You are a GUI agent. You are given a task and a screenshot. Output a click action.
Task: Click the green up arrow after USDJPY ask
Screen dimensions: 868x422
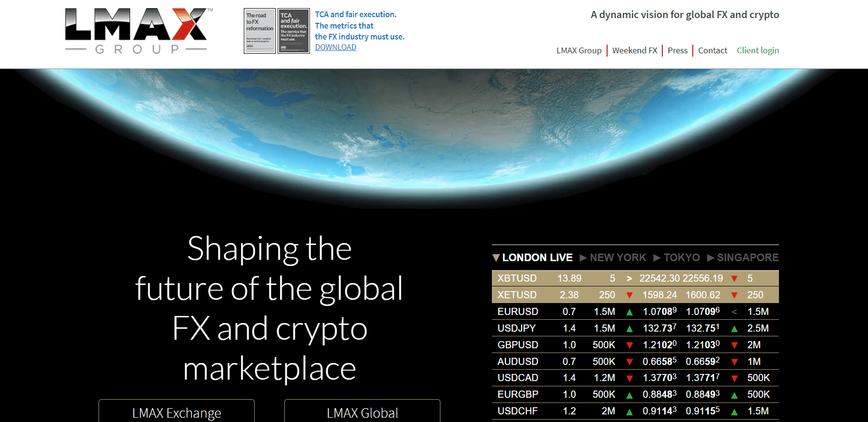pos(734,329)
